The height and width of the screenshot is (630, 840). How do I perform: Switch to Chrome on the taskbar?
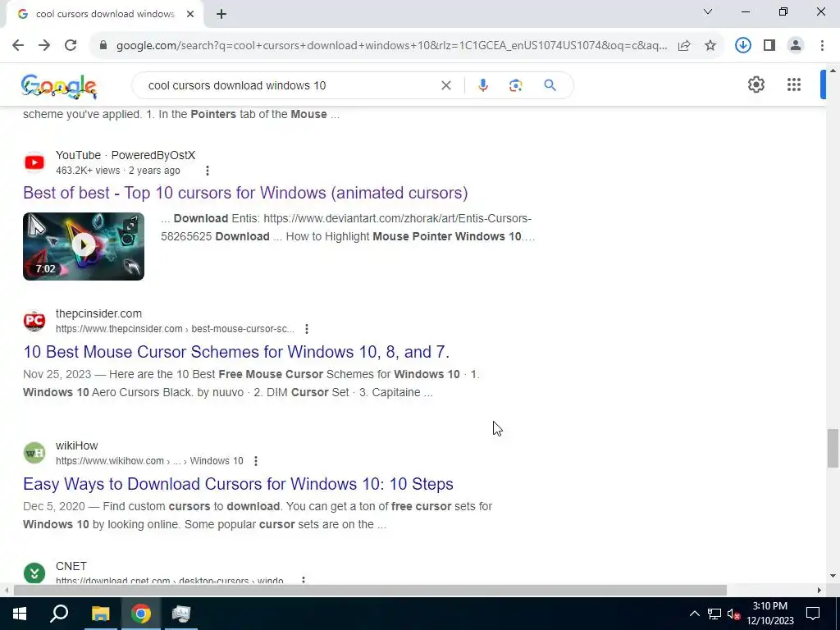pyautogui.click(x=141, y=614)
